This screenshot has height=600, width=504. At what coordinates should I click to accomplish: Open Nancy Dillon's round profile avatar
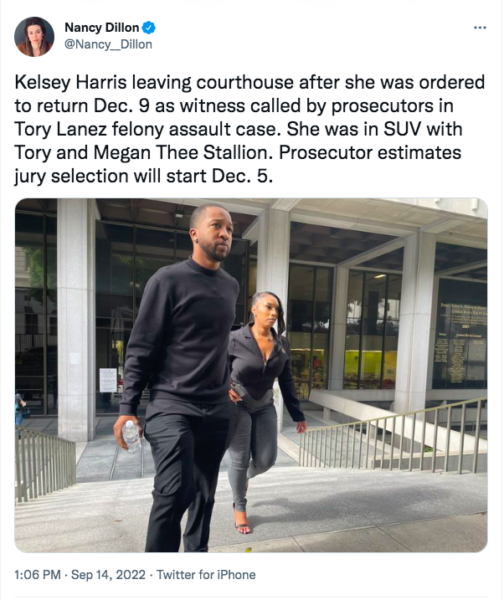point(34,37)
